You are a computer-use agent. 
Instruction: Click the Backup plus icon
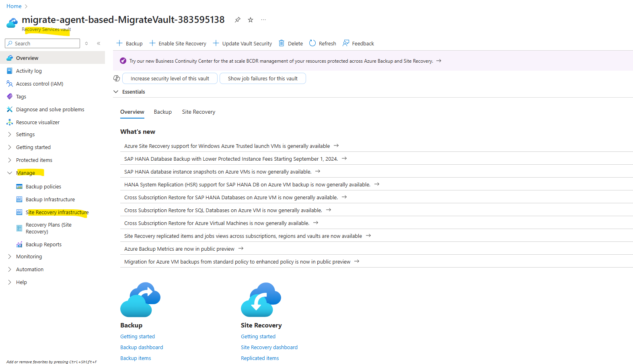(x=119, y=43)
